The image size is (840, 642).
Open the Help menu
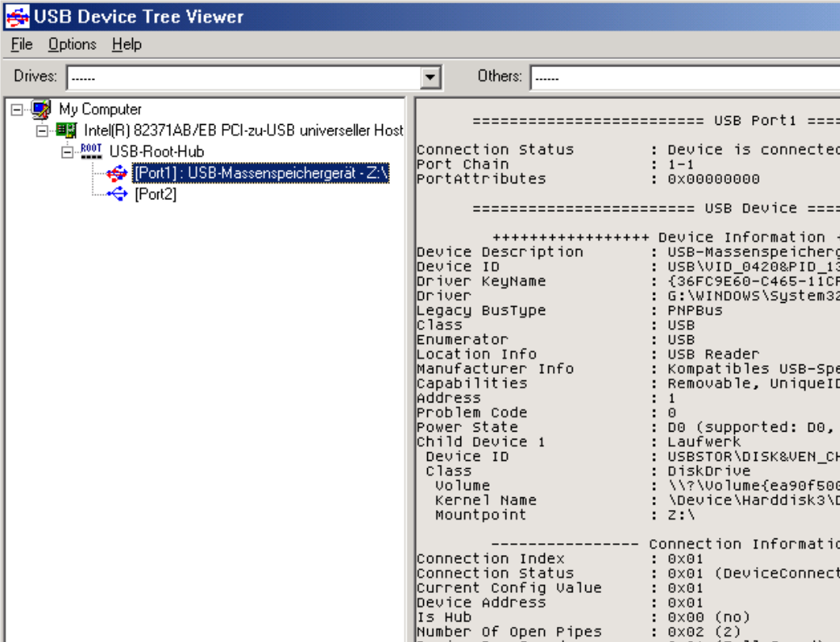127,44
